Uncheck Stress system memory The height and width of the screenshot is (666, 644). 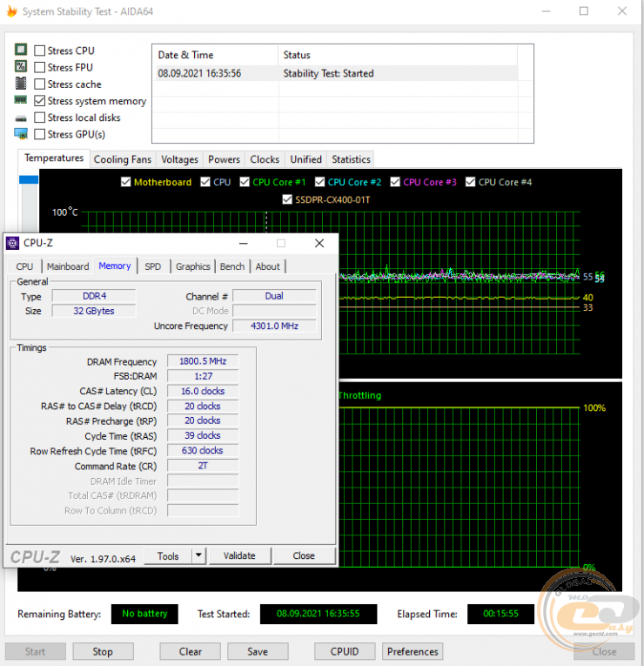click(x=39, y=101)
